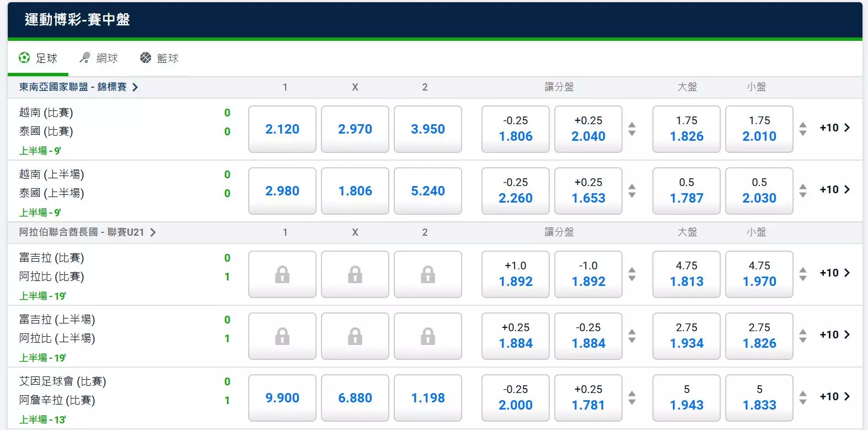Select 阿詹辛拉 win odds 1.198
Screen dimensions: 868x430
click(428, 398)
